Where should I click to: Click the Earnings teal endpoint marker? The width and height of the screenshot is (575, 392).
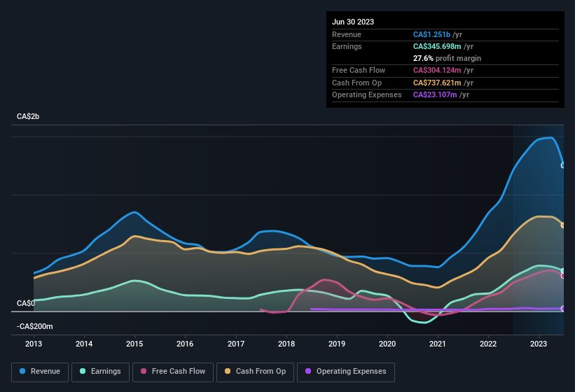point(563,271)
